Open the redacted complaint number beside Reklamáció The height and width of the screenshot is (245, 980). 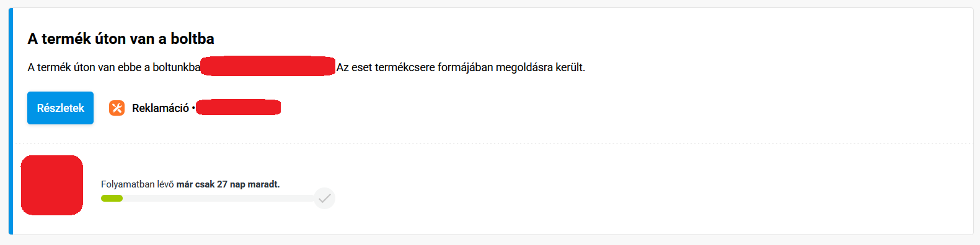point(239,108)
